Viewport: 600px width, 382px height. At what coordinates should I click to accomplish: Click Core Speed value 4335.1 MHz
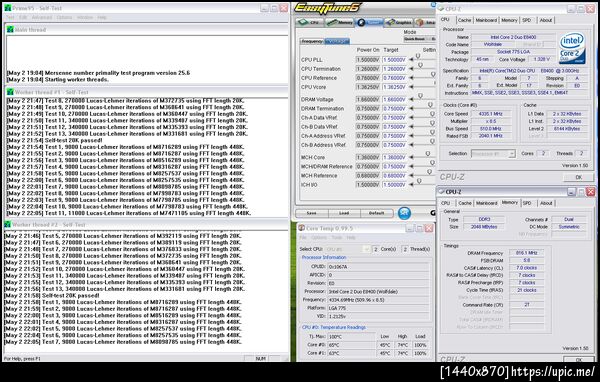491,114
